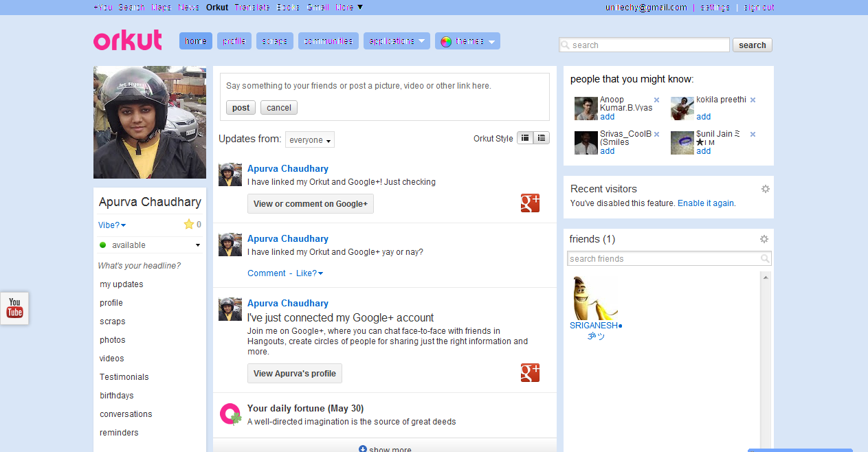Open the friends panel settings gear
This screenshot has width=868, height=452.
tap(764, 238)
